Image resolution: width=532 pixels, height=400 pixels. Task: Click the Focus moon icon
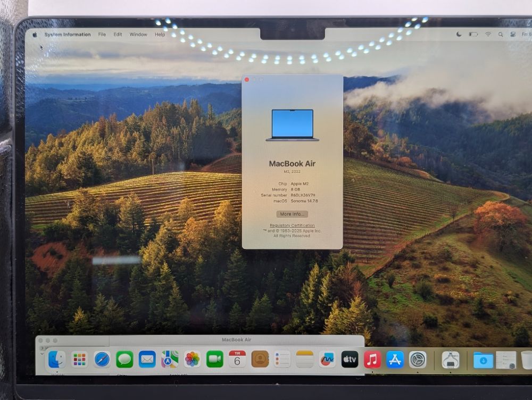click(459, 34)
